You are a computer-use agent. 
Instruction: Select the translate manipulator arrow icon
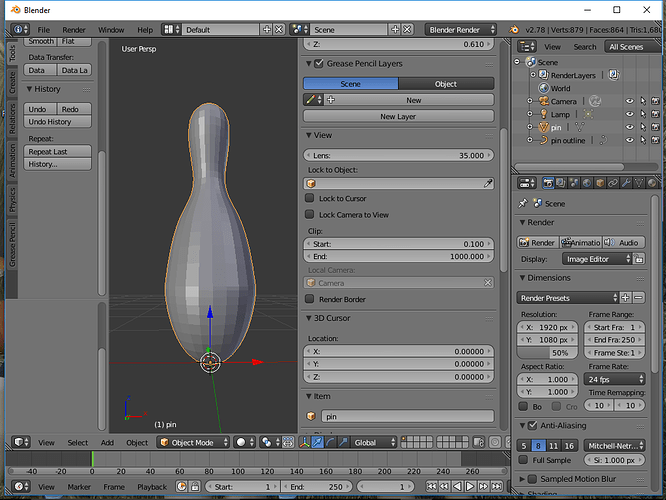(317, 442)
